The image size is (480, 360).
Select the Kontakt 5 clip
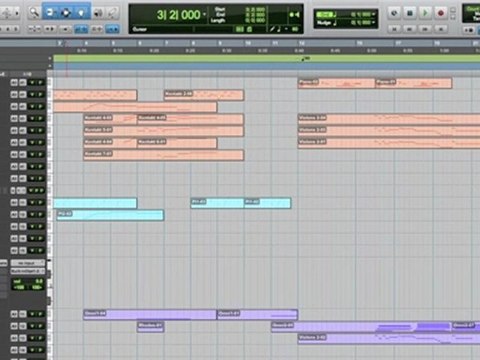point(163,131)
